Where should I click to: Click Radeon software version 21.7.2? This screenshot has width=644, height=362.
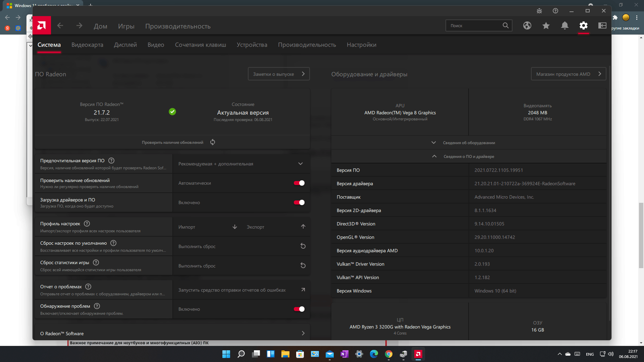tap(102, 113)
